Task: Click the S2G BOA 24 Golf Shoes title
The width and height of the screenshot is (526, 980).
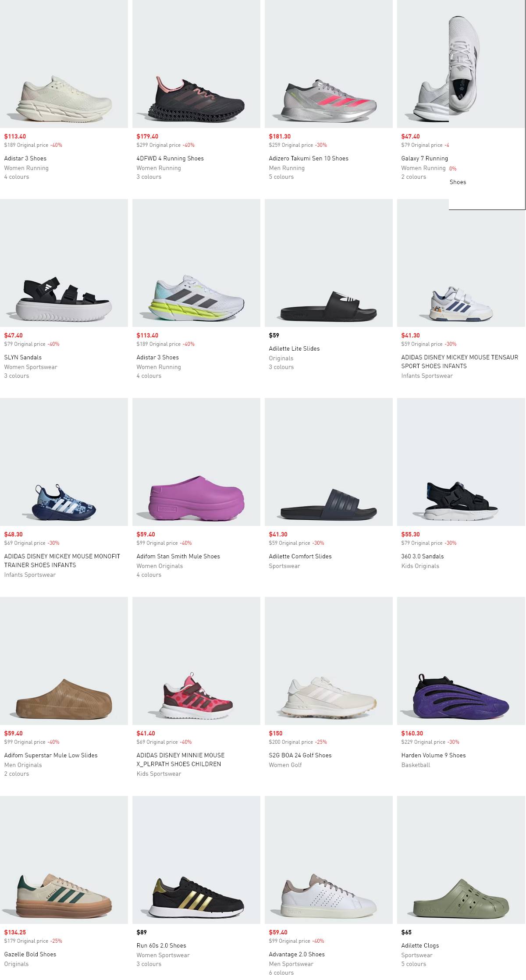Action: (300, 755)
